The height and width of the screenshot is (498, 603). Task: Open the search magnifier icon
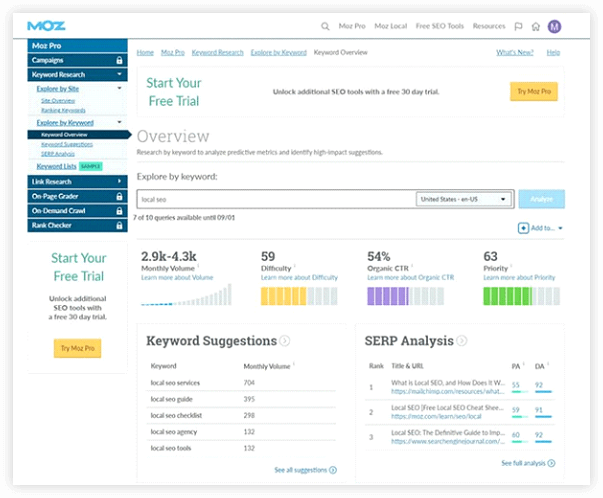tap(325, 26)
